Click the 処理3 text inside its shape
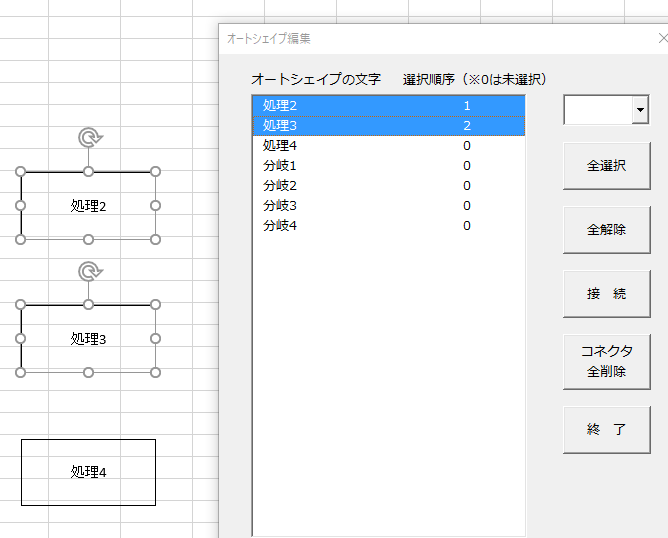 tap(88, 339)
